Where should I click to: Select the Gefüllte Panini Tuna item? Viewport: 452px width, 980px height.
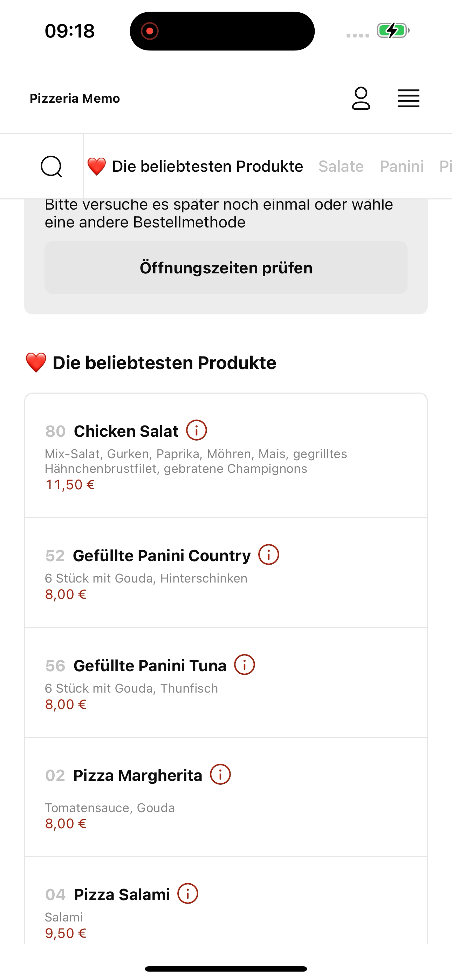click(226, 682)
